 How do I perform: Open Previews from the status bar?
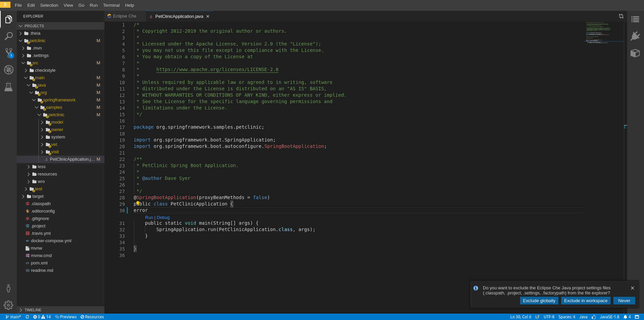coord(66,317)
